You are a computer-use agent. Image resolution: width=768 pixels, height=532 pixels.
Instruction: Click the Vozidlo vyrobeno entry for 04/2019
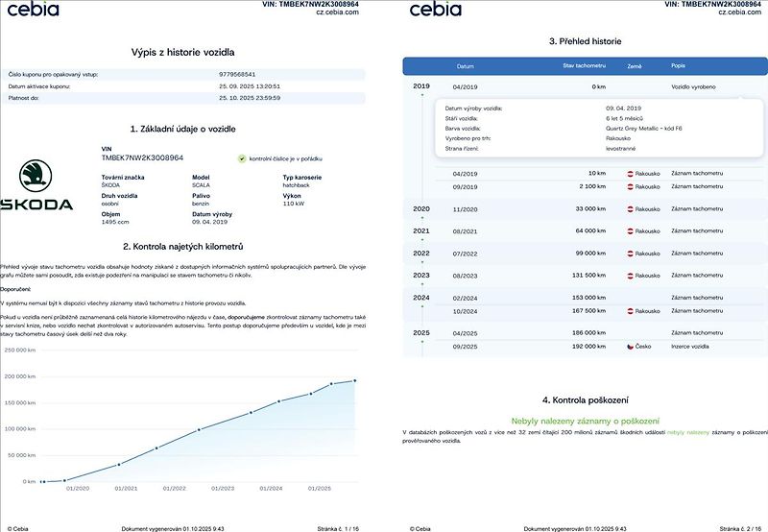coord(693,87)
